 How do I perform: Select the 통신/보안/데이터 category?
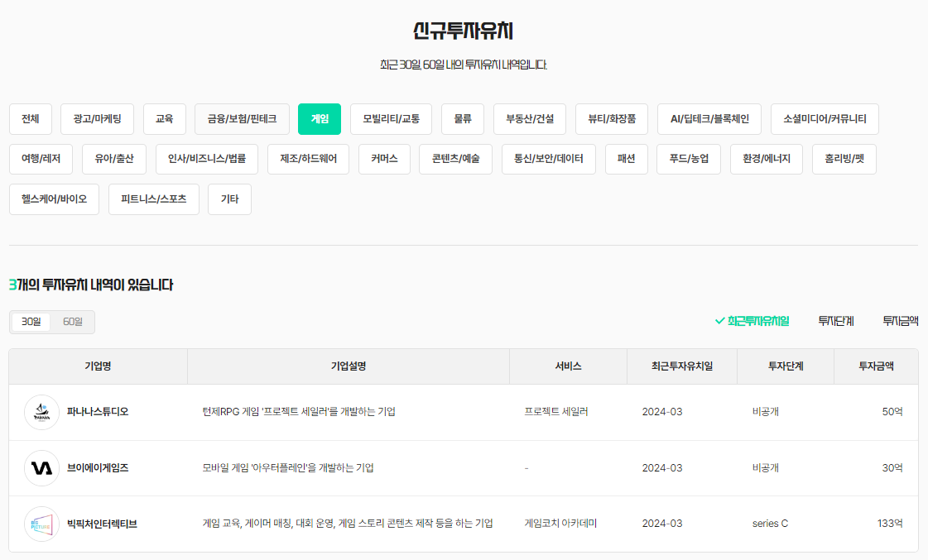coord(549,159)
